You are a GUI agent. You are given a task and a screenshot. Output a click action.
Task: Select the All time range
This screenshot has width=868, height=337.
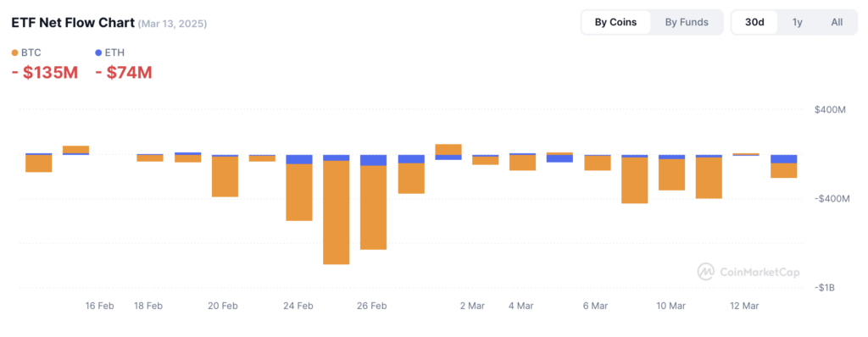pyautogui.click(x=837, y=22)
